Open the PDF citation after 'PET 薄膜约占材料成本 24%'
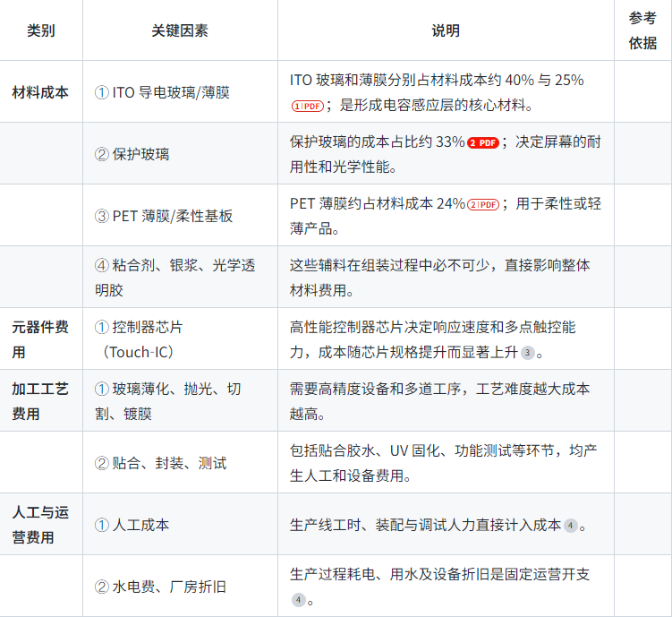Screen dimensions: 672x617 tap(483, 204)
